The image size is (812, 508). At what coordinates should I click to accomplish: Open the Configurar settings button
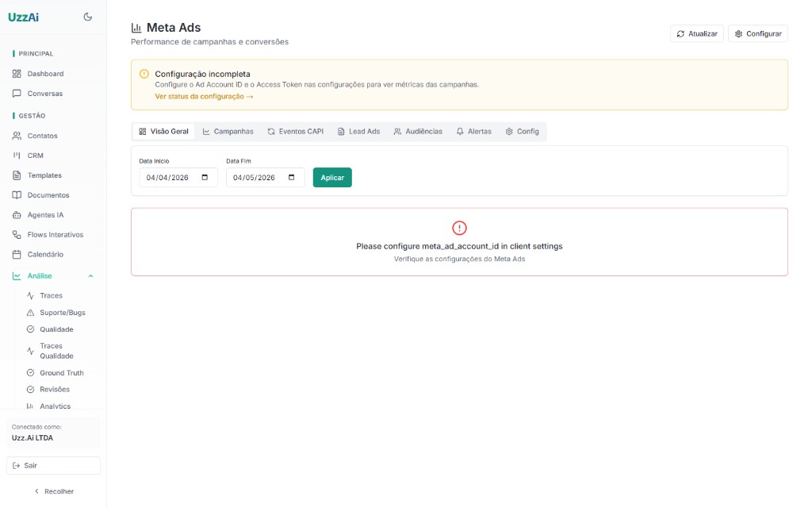pyautogui.click(x=757, y=33)
